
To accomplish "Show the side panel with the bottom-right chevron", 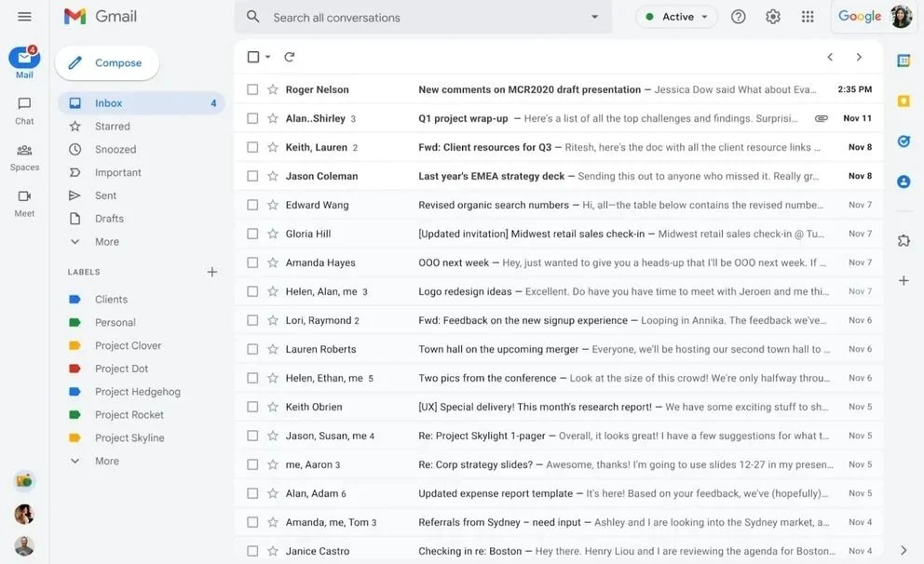I will coord(904,550).
